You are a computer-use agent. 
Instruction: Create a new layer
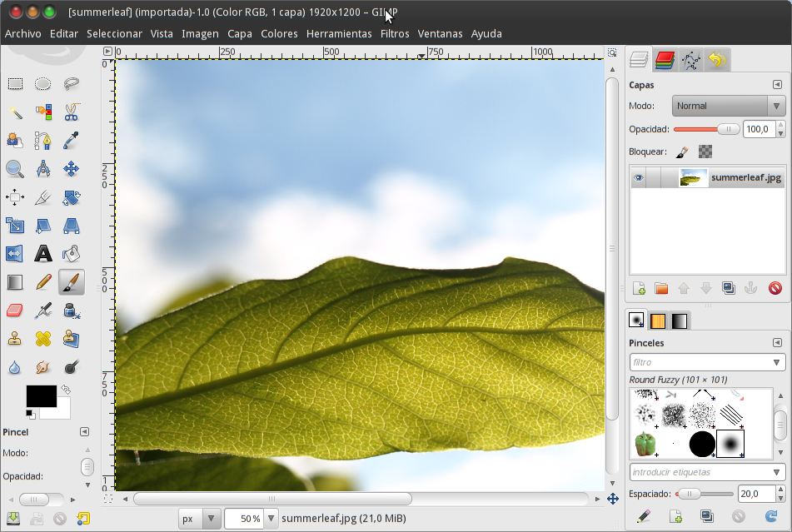[x=638, y=288]
